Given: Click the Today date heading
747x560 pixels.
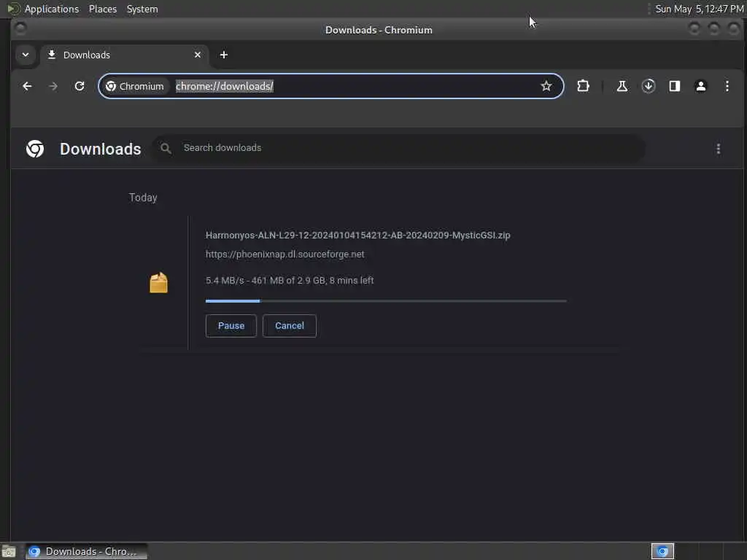Looking at the screenshot, I should coord(143,198).
